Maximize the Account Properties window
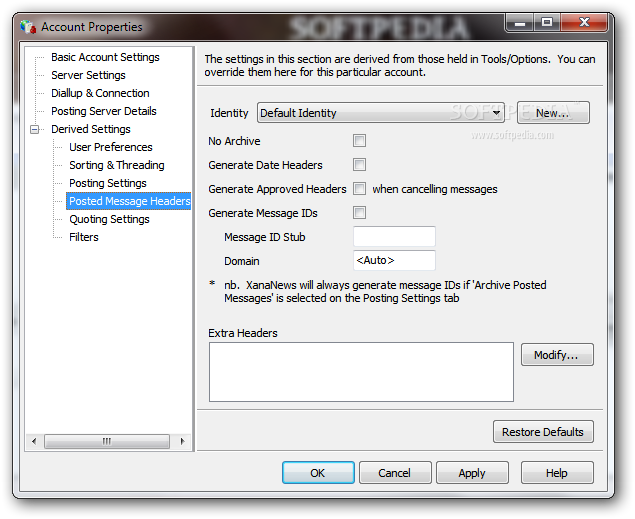 [x=547, y=23]
